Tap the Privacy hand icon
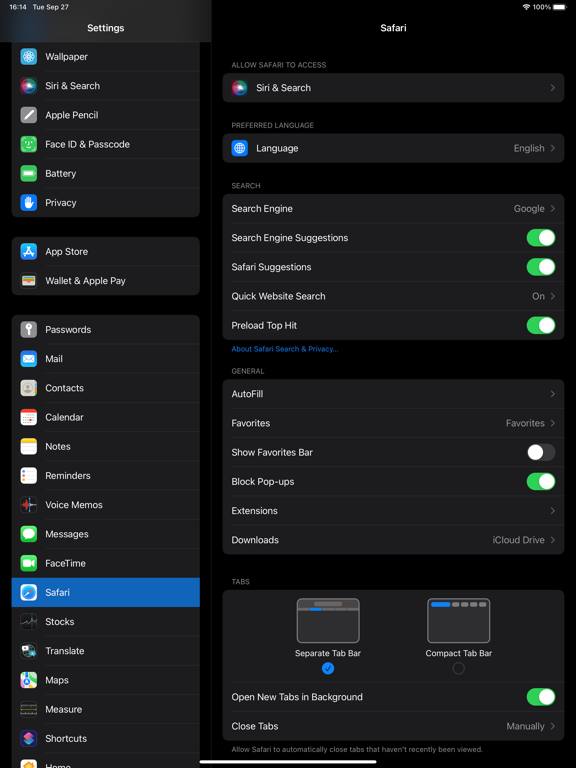The image size is (576, 768). click(x=28, y=202)
